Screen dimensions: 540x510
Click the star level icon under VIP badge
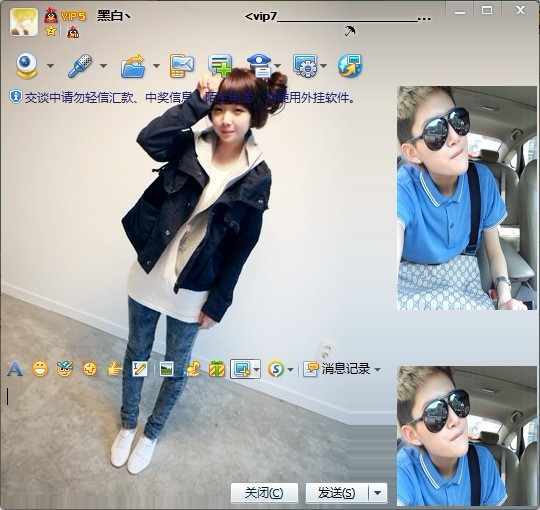(x=51, y=31)
